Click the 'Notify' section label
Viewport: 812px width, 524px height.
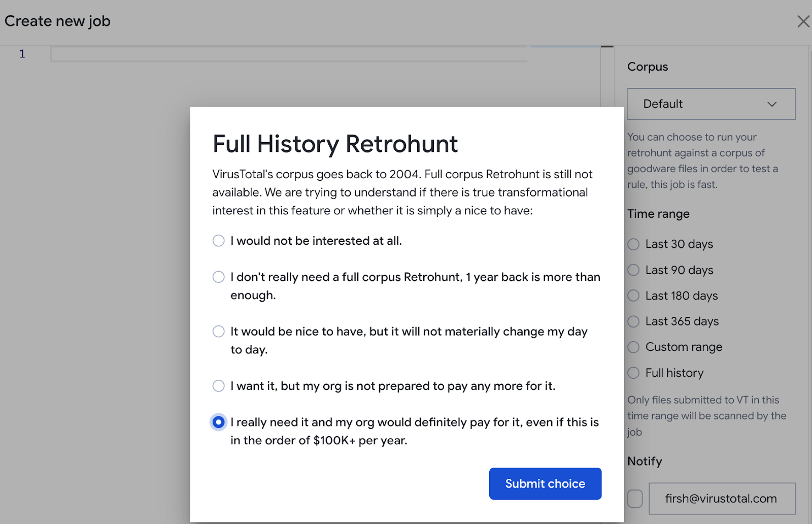click(x=645, y=462)
